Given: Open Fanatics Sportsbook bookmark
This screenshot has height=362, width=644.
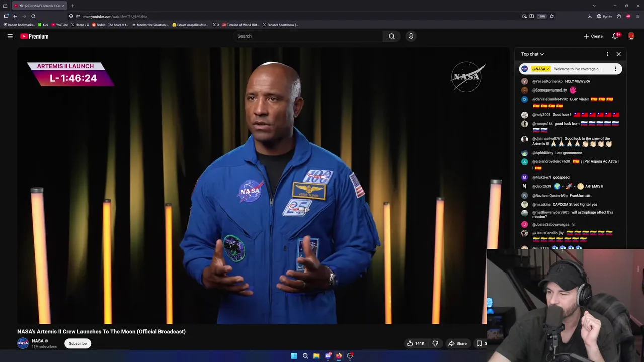Looking at the screenshot, I should click(280, 25).
